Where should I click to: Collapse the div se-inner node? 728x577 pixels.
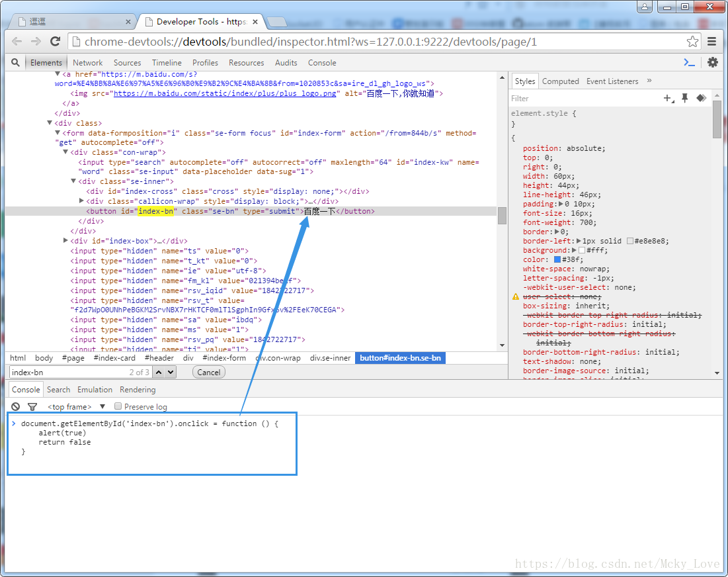tap(73, 181)
